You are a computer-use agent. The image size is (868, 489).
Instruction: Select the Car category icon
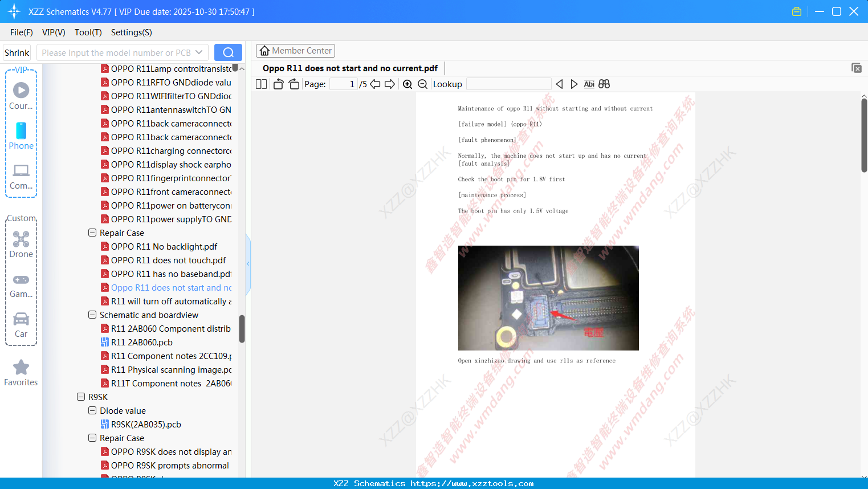pyautogui.click(x=21, y=325)
